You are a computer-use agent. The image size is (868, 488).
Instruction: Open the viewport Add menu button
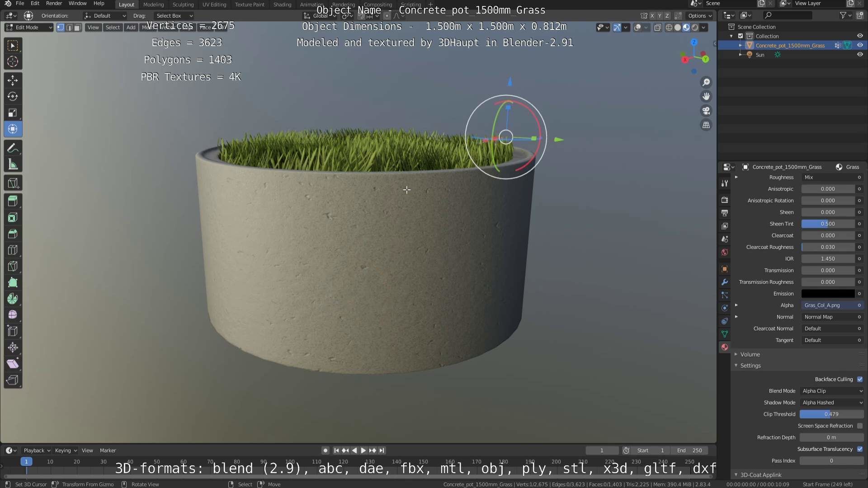click(x=131, y=28)
